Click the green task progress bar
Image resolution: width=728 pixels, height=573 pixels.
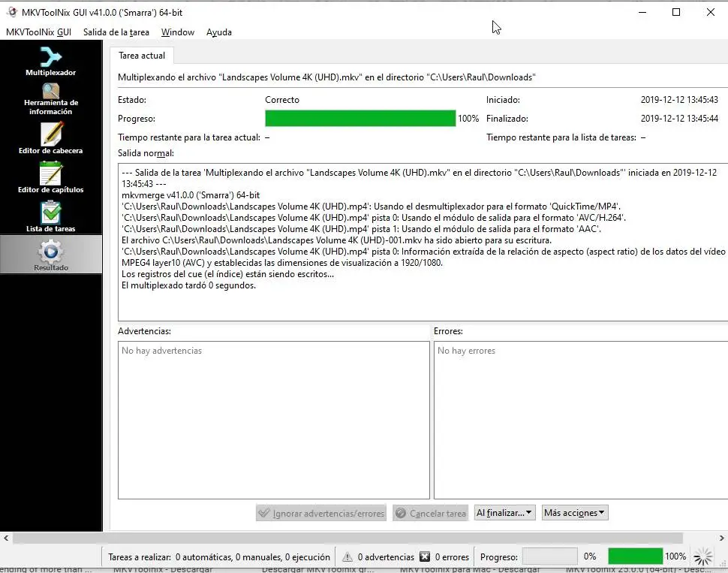(x=360, y=118)
